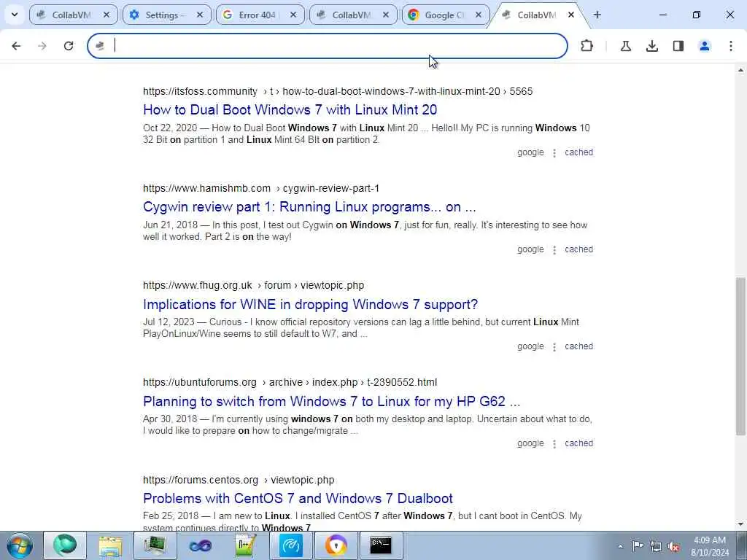
Task: Toggle the side panel icon
Action: click(678, 46)
